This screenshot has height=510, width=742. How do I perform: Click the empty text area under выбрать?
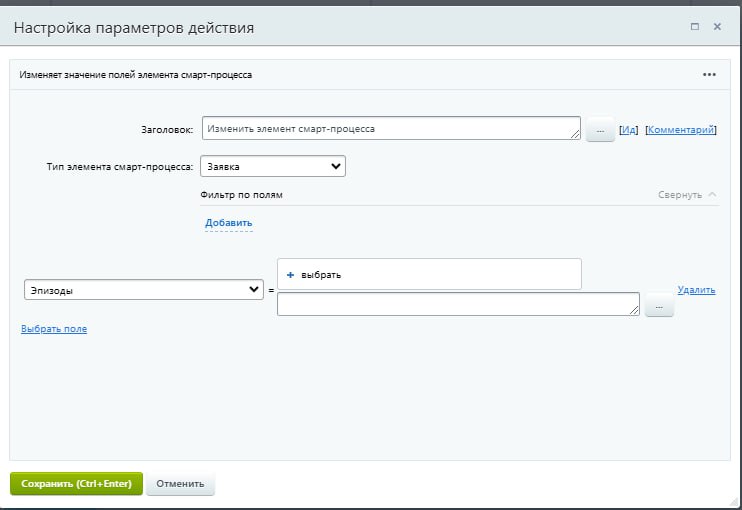[457, 304]
